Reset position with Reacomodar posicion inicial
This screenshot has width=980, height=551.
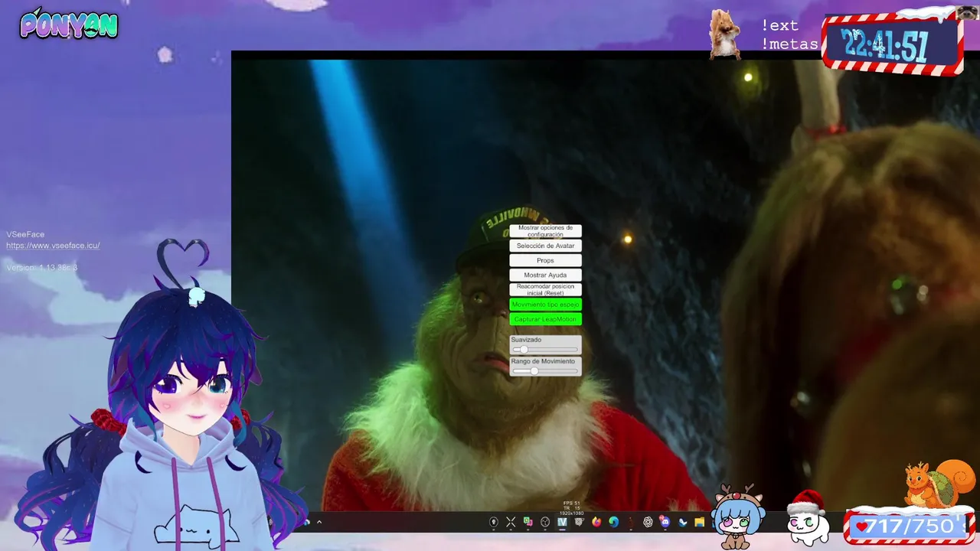[x=545, y=289]
